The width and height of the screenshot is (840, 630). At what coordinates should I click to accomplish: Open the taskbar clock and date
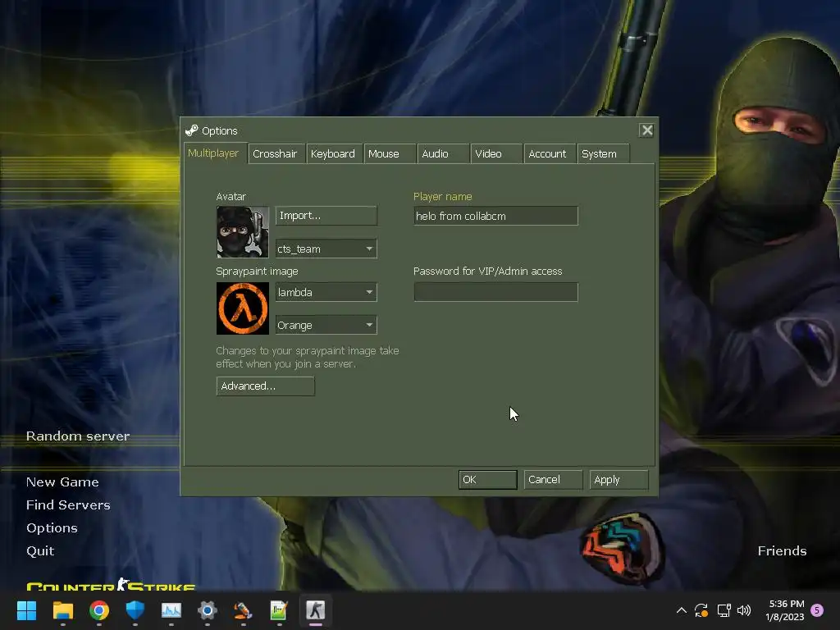point(785,610)
